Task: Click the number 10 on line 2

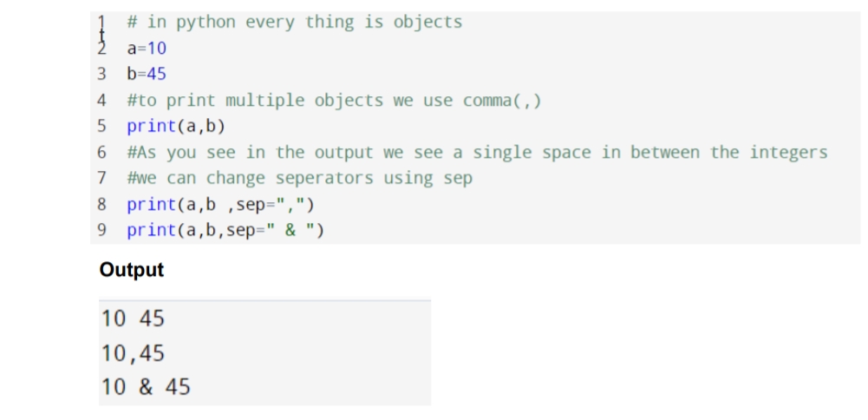Action: 157,49
